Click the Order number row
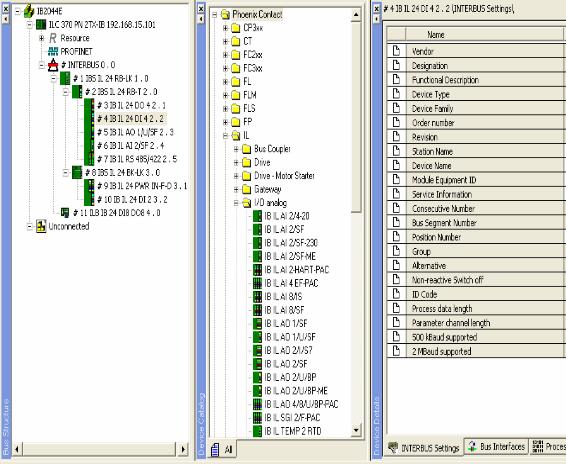 [x=476, y=123]
